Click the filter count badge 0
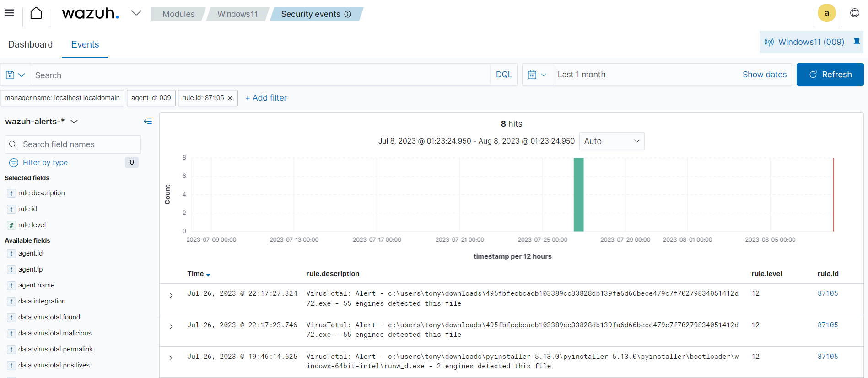 [132, 162]
